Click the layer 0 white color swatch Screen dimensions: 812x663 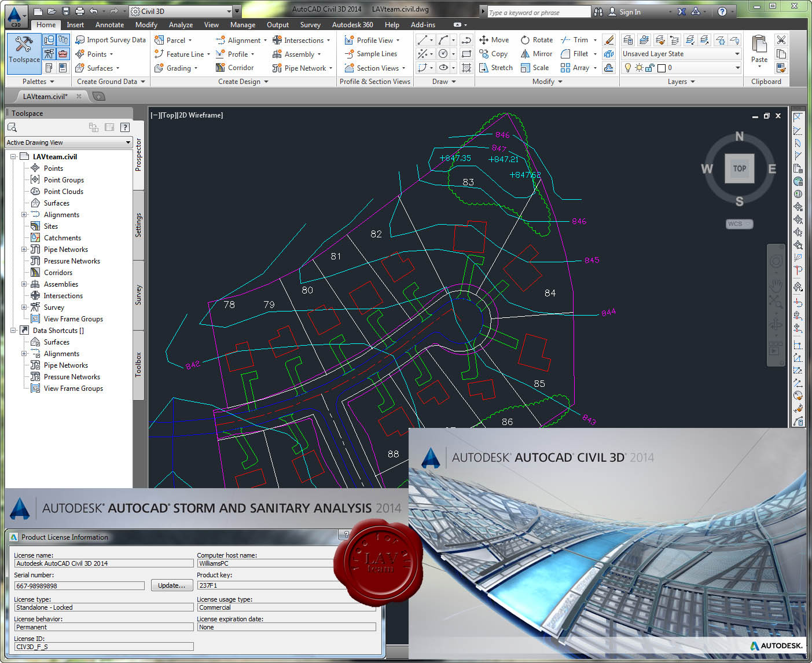pos(661,68)
